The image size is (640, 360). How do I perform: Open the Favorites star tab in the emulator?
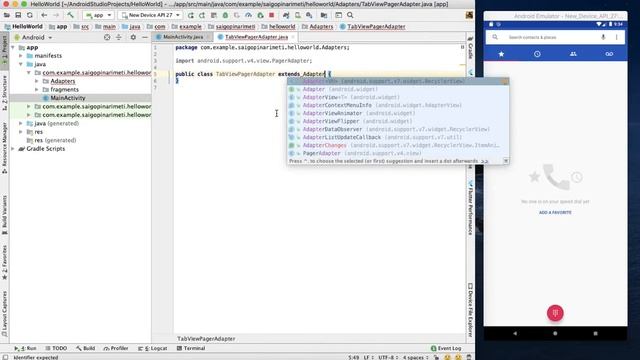501,54
